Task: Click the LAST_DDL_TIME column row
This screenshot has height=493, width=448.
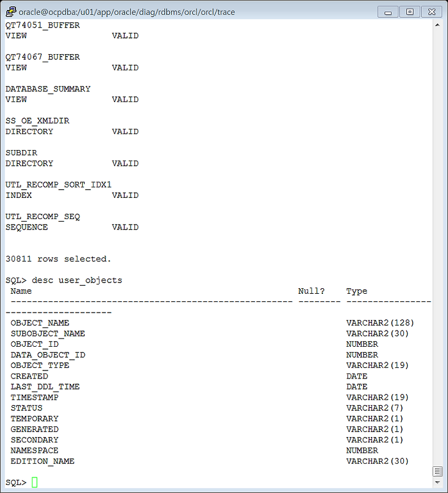Action: 189,387
